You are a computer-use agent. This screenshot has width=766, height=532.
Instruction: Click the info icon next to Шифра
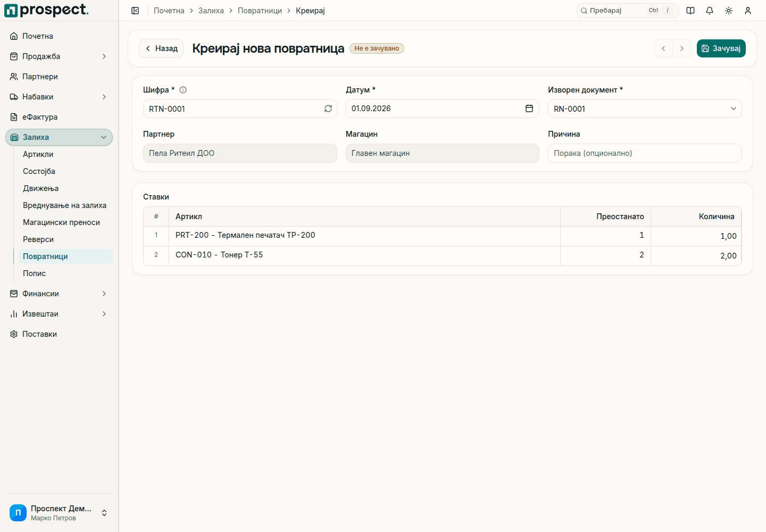[183, 90]
